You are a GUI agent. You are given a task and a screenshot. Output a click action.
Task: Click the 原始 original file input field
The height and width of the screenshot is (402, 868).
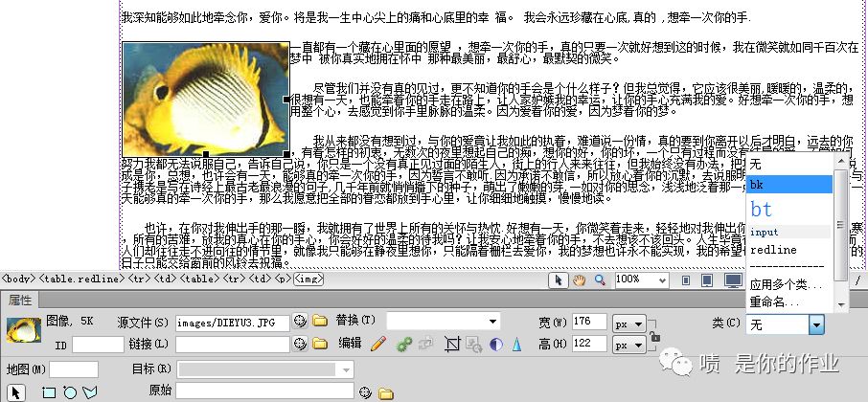[264, 391]
